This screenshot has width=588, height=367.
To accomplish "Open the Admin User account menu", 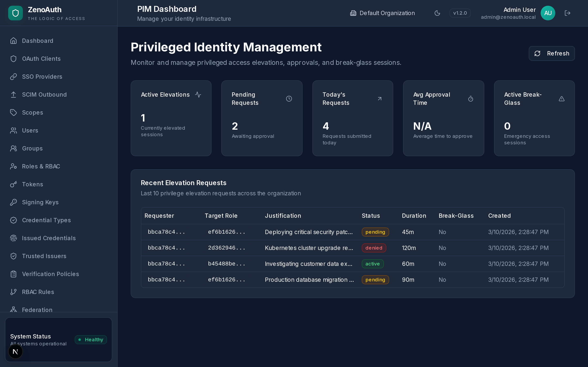I will (x=519, y=13).
